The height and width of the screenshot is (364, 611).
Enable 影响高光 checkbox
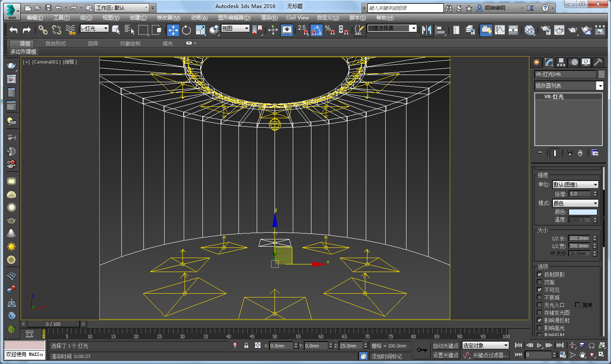coord(540,328)
